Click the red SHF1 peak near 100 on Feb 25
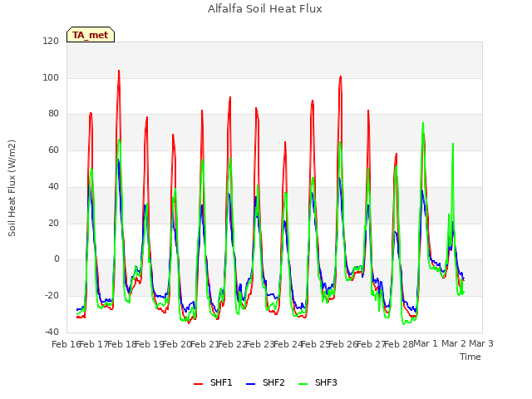This screenshot has height=399, width=532. [x=340, y=76]
